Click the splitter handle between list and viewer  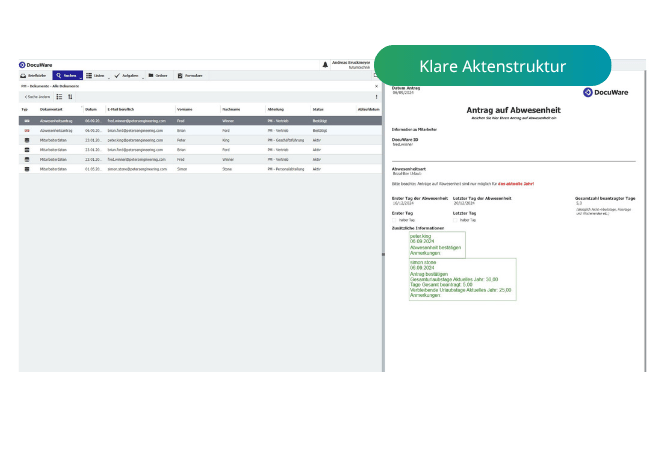[383, 255]
